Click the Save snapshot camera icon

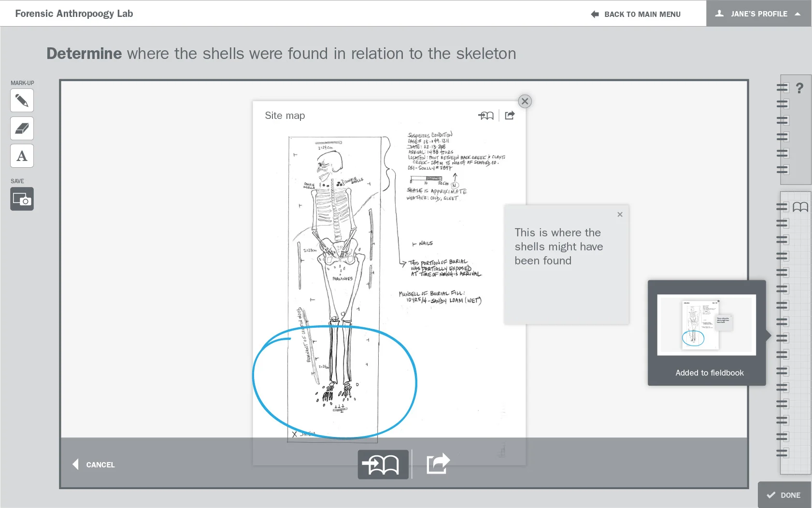[x=22, y=199]
